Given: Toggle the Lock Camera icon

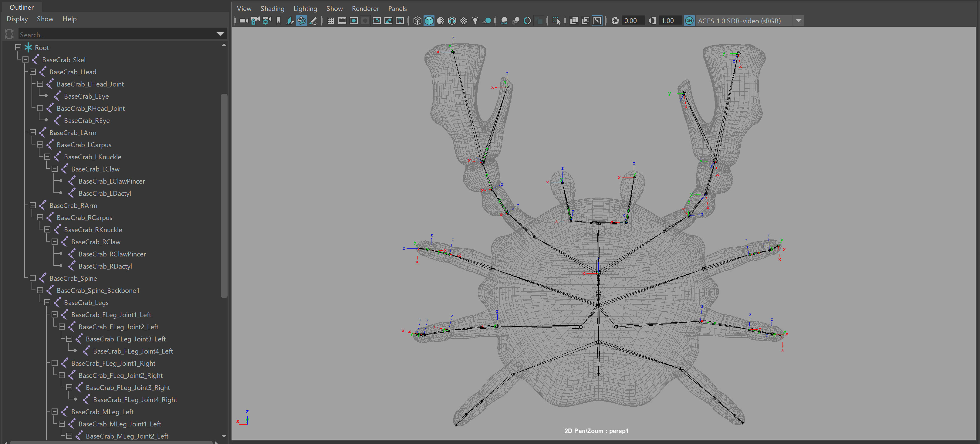Looking at the screenshot, I should (x=255, y=21).
